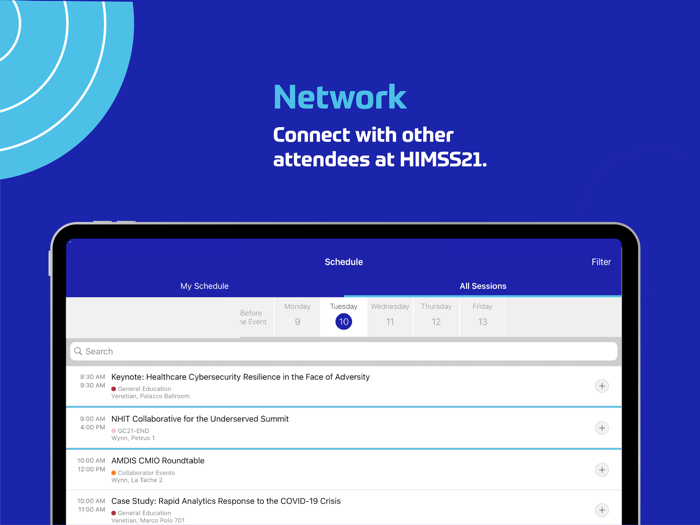The image size is (700, 525).
Task: Click the GC21-END track label
Action: tap(133, 431)
